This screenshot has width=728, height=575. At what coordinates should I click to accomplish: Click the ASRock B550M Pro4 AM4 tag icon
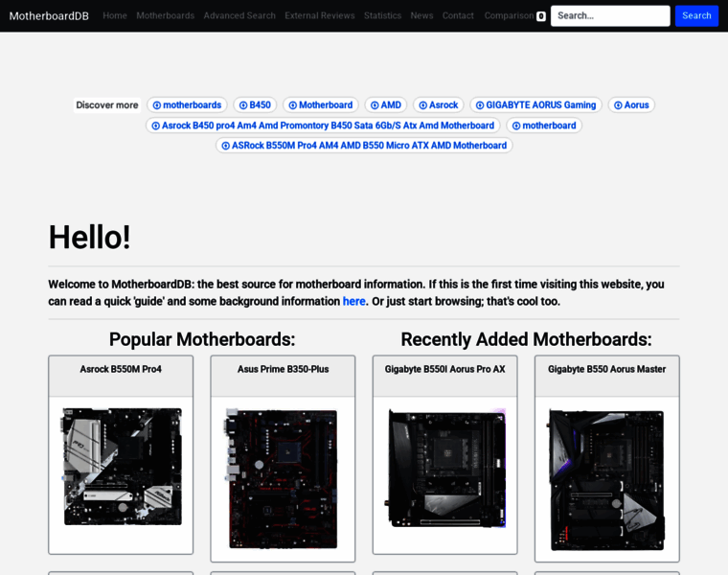pos(226,146)
